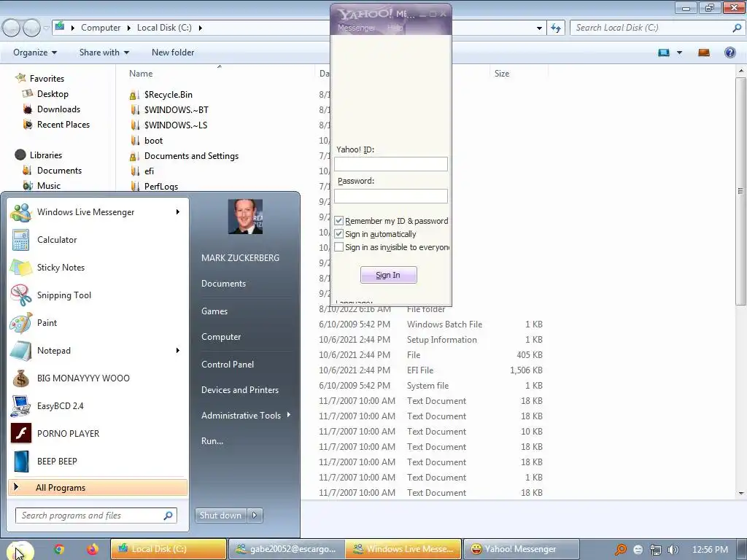Screen dimensions: 747x560
Task: Open the $Recycle.Bin folder
Action: click(169, 95)
